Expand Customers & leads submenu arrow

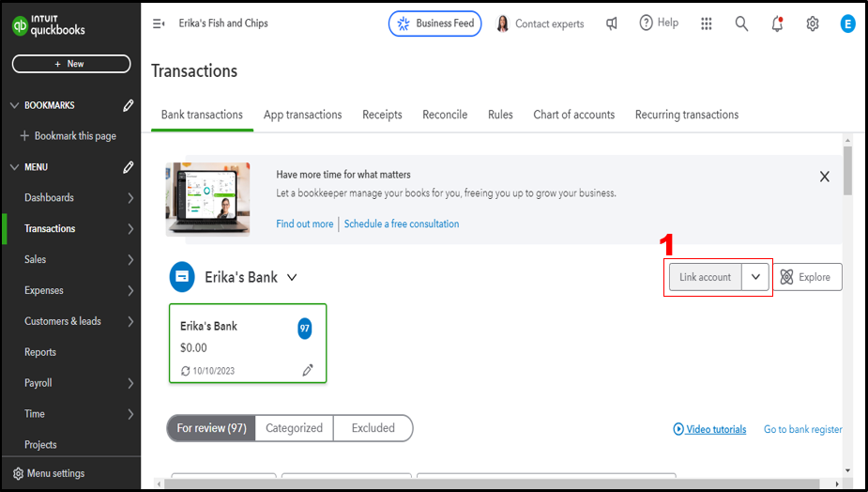pos(130,321)
